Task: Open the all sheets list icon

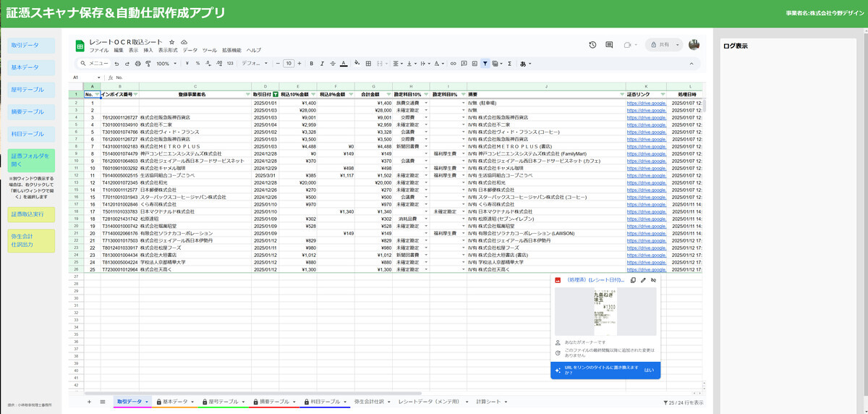Action: (103, 401)
